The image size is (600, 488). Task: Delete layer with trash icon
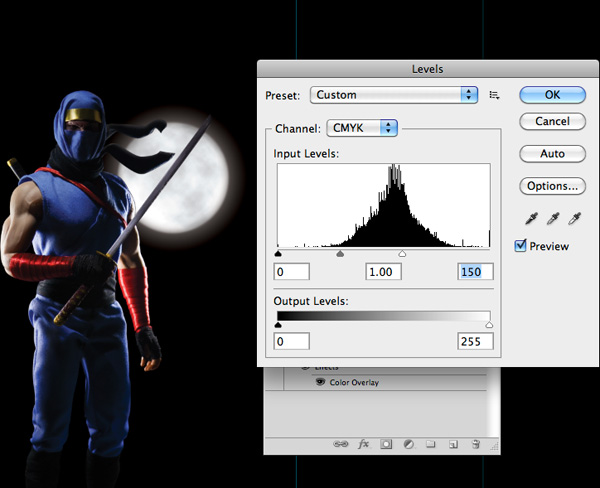tap(476, 444)
